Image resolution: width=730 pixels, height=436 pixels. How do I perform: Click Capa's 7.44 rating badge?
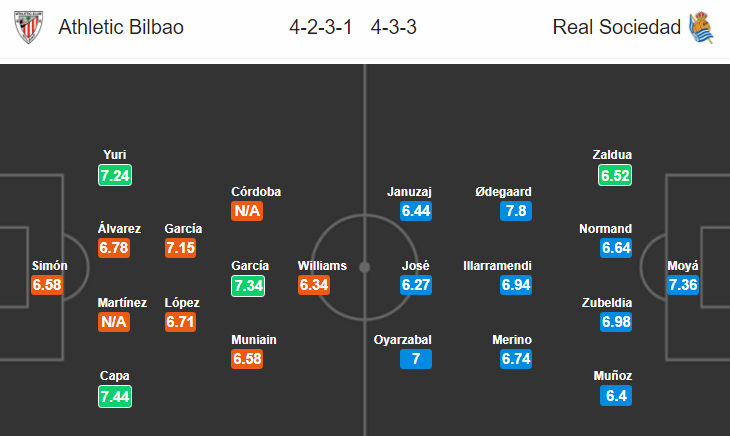(x=115, y=396)
